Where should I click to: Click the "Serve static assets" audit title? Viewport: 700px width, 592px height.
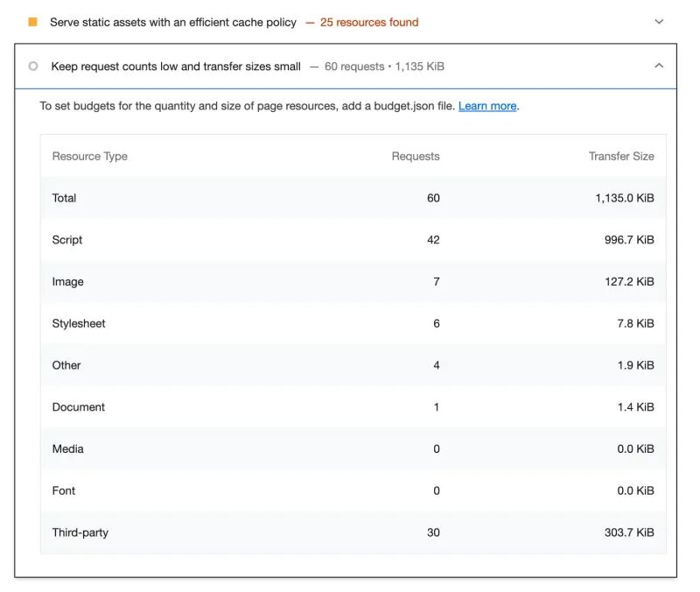(x=173, y=22)
